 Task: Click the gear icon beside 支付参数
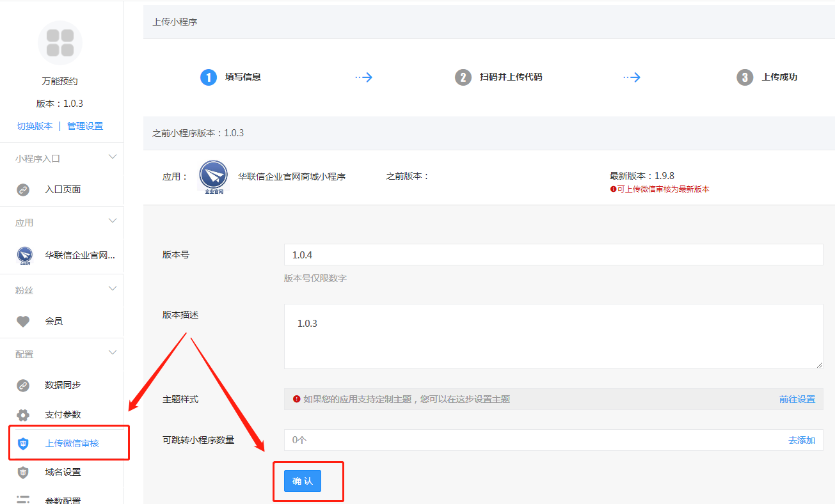pos(23,414)
